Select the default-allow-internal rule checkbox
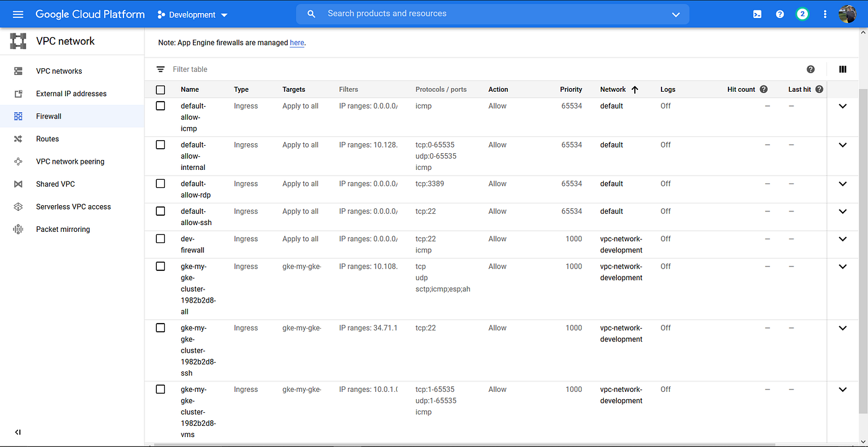This screenshot has height=447, width=868. pyautogui.click(x=161, y=145)
